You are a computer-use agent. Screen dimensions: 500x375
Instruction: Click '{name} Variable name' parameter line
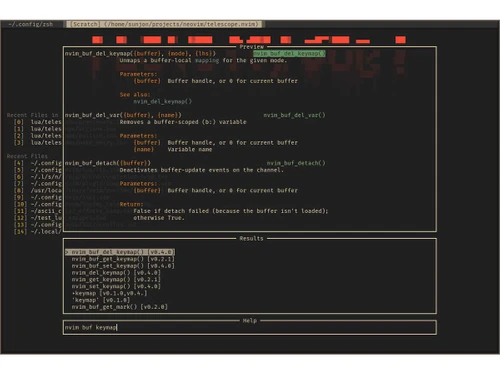point(173,149)
